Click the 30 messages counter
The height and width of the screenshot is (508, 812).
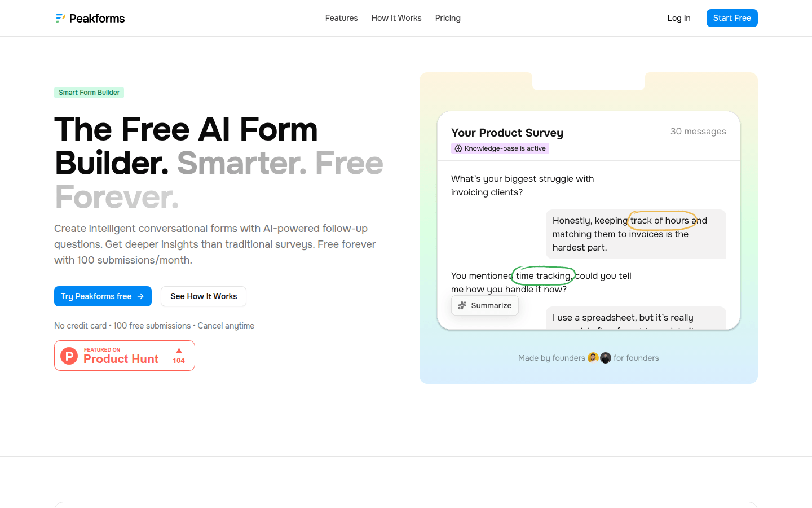[x=698, y=132]
